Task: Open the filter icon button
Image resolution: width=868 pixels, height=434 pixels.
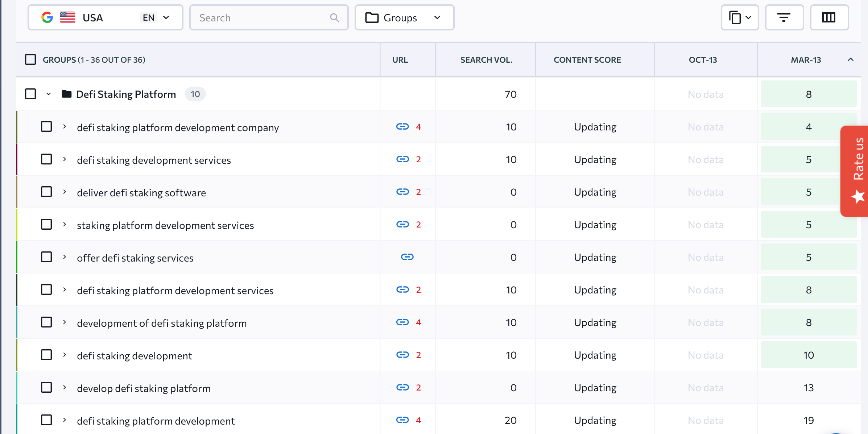Action: [784, 17]
